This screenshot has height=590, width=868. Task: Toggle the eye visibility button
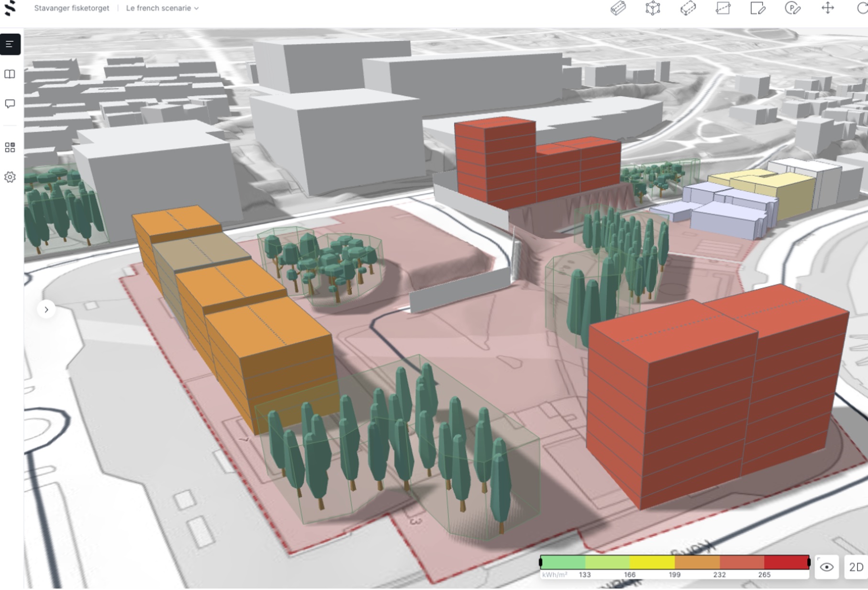[x=826, y=567]
